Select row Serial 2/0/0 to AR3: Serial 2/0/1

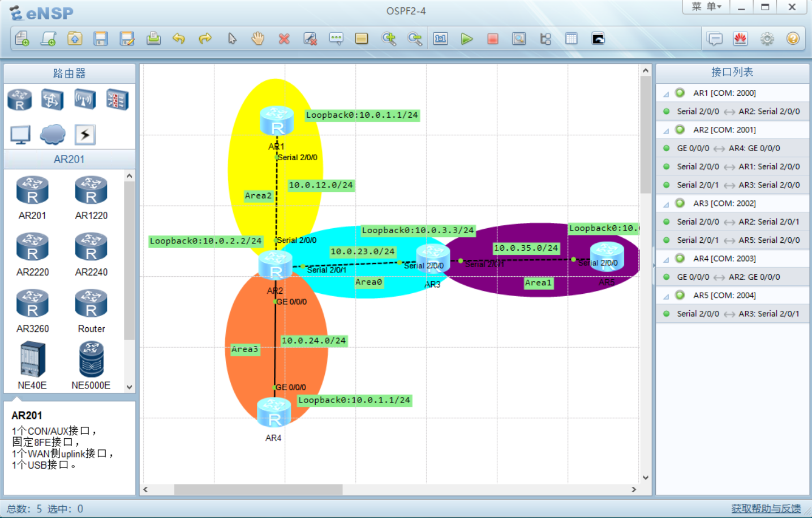click(732, 314)
